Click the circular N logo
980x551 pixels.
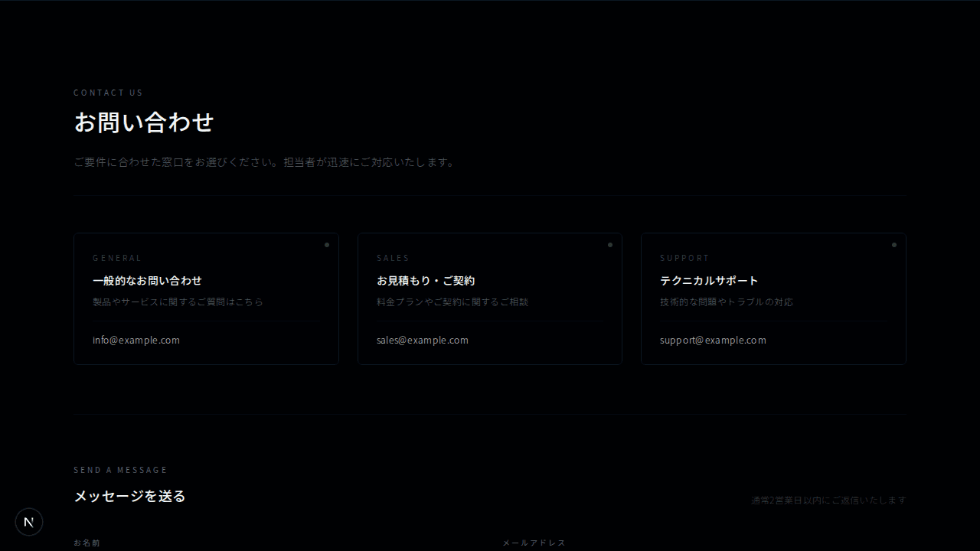(28, 522)
